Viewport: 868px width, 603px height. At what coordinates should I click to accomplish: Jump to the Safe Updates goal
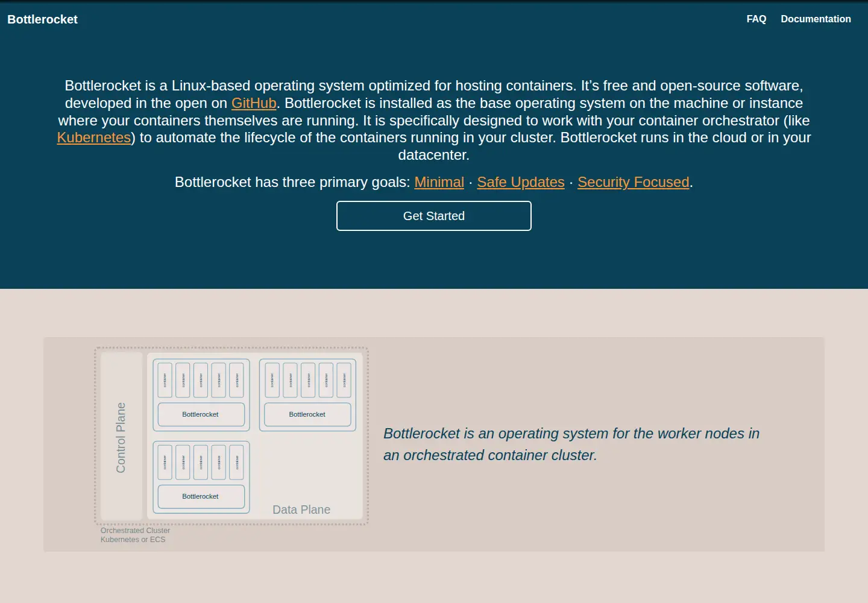521,182
